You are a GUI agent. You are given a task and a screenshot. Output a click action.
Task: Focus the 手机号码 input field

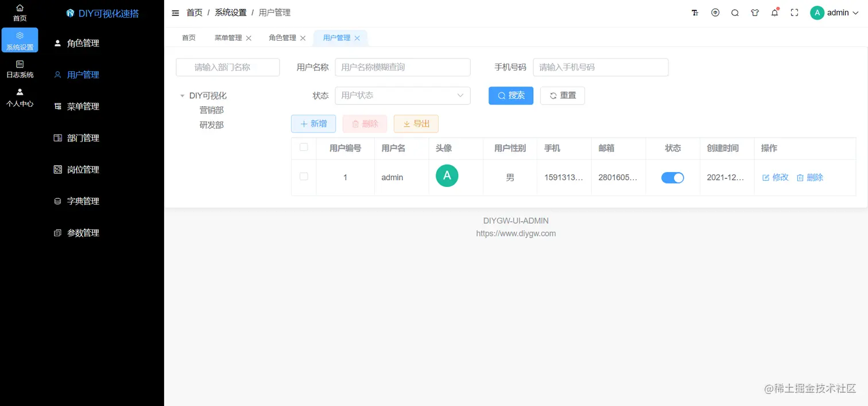coord(600,67)
